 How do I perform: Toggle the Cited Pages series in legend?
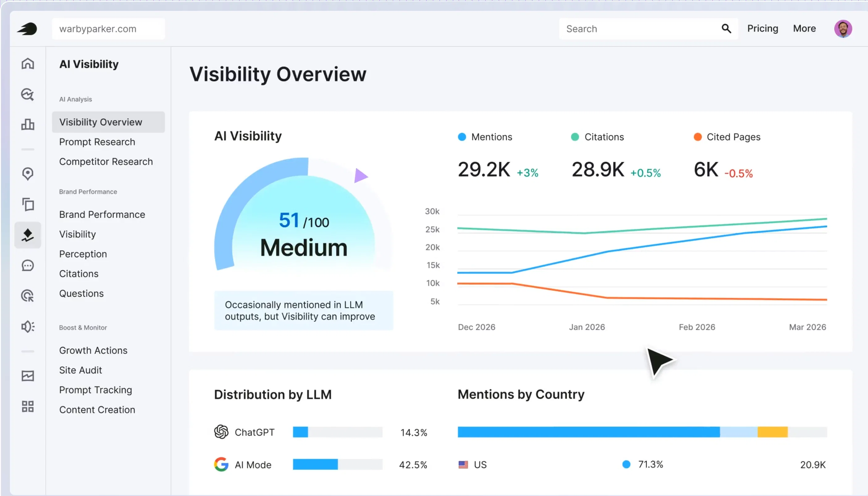pos(727,137)
